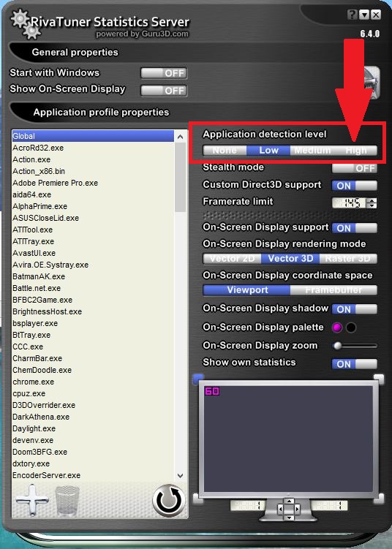Click the profile list scrollbar thumb

(180, 177)
